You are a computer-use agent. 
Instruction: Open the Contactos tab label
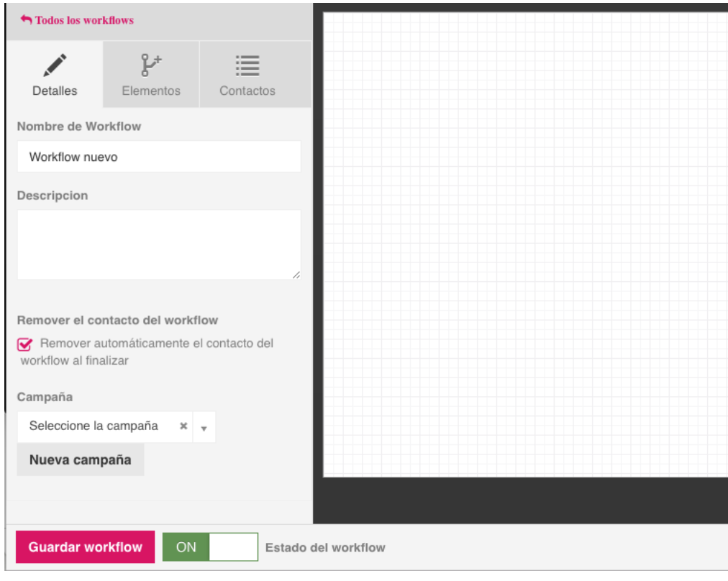247,91
